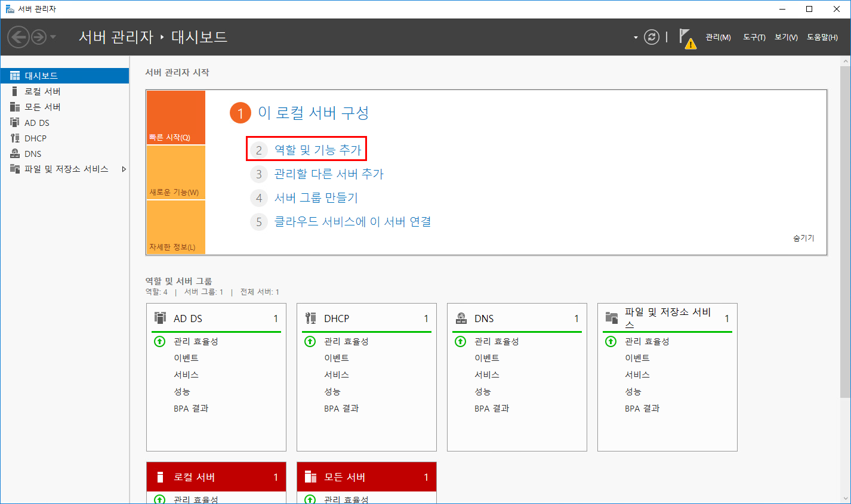Click the refresh dashboard icon

[x=652, y=37]
